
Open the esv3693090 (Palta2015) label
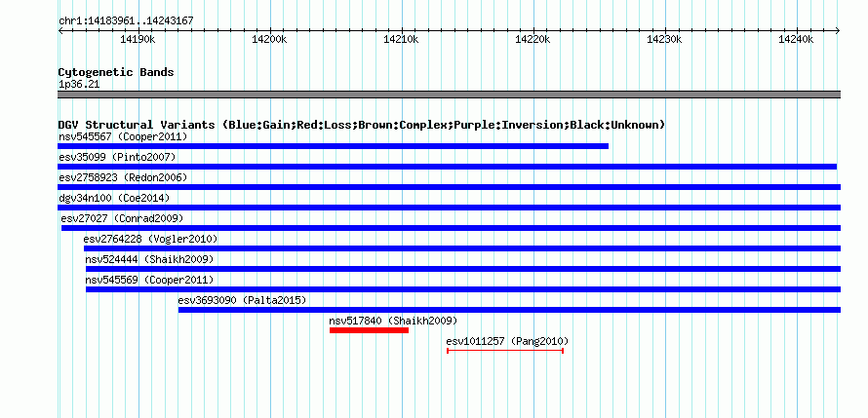point(242,300)
